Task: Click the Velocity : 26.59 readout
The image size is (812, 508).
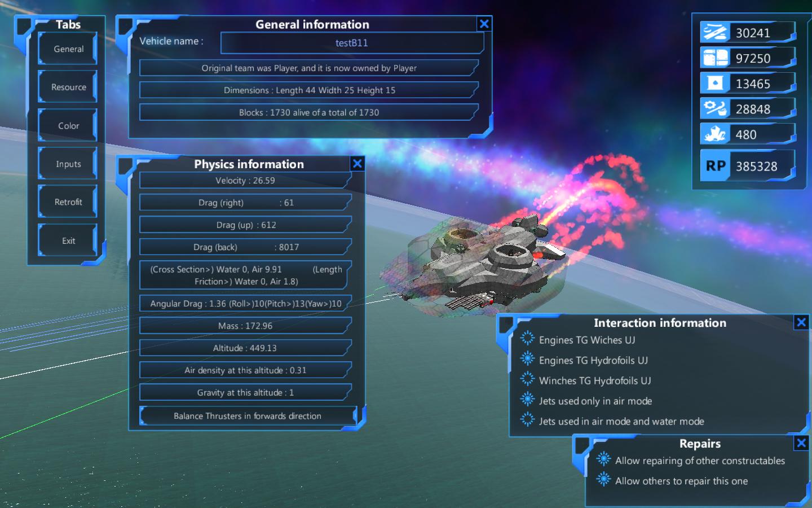Action: coord(245,181)
